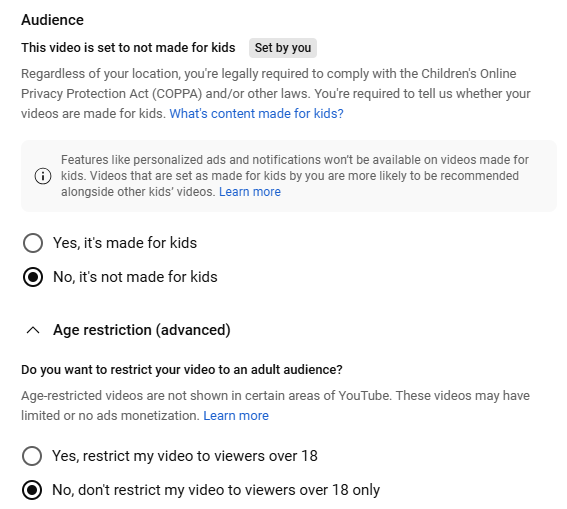Open 'What's content made for kids?' link
567x509 pixels.
pos(256,114)
